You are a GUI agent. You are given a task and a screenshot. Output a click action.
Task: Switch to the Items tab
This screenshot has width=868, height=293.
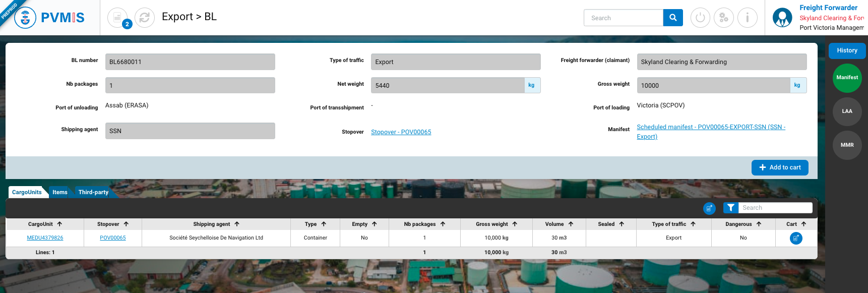59,192
